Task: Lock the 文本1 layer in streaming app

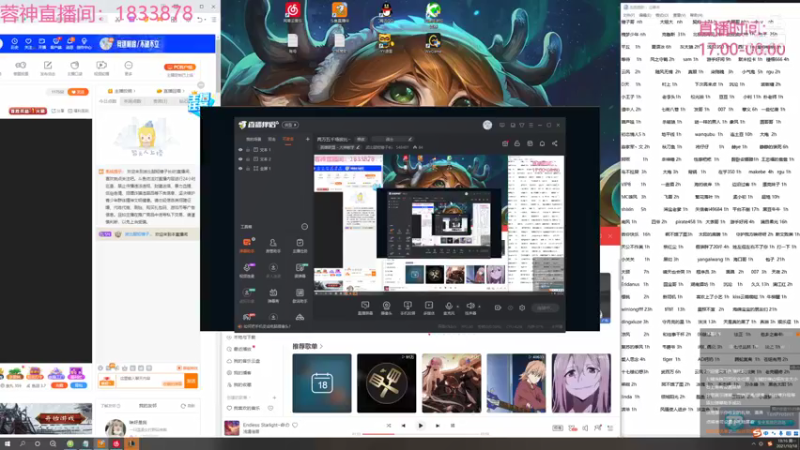Action: (x=248, y=150)
